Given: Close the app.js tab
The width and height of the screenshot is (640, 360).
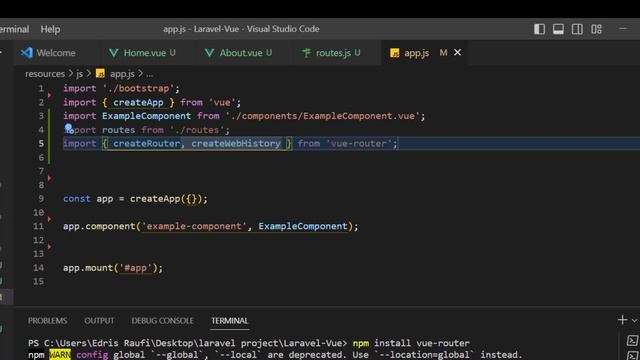Looking at the screenshot, I should (458, 52).
